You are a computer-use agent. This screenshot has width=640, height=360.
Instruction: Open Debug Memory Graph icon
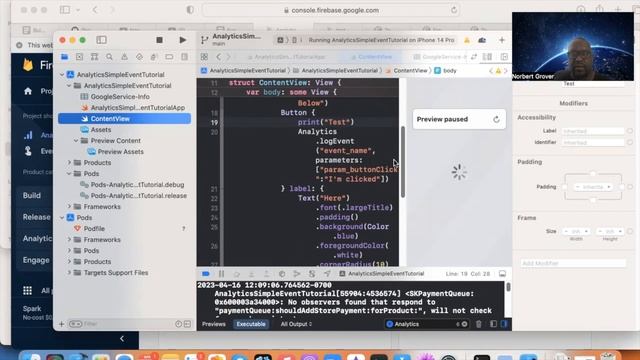pos(297,274)
